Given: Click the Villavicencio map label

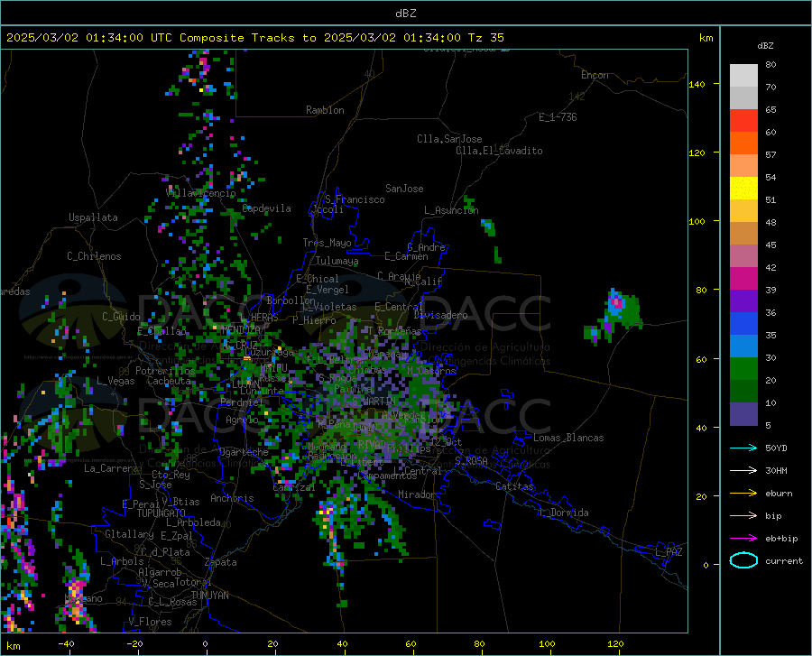Looking at the screenshot, I should point(201,193).
